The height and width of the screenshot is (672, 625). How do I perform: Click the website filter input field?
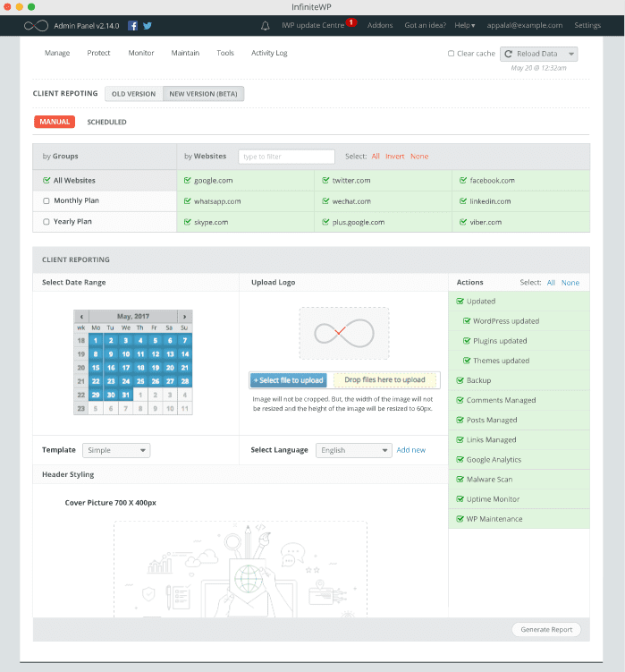pos(286,157)
